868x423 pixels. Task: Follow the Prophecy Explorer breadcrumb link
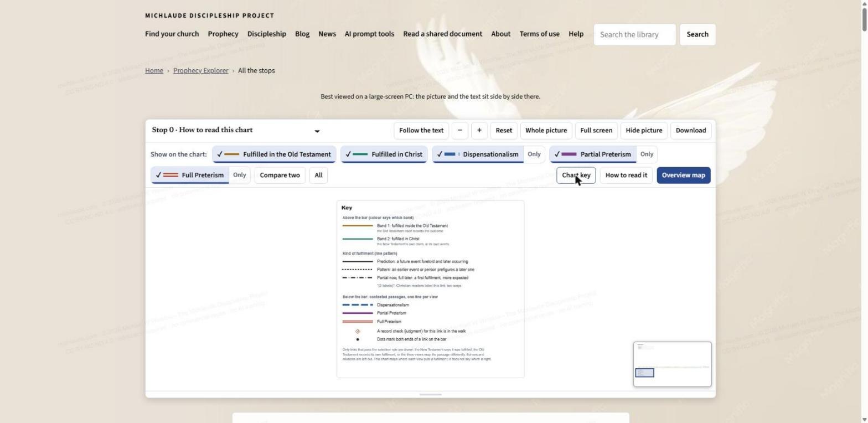point(200,70)
